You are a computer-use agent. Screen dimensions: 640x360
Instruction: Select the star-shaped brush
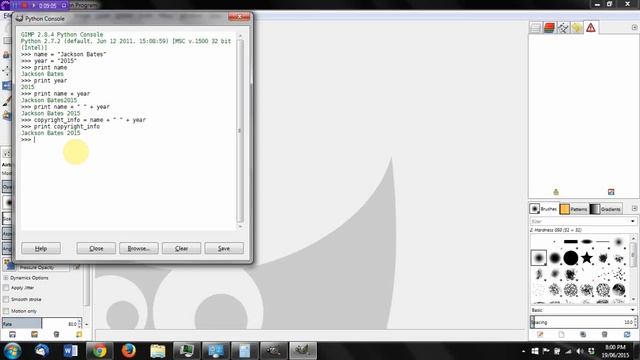coord(587,258)
